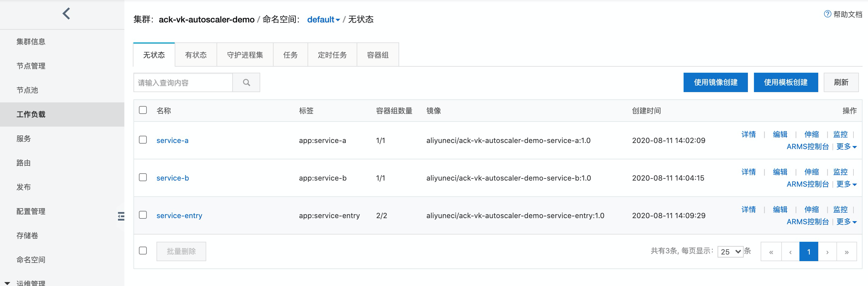868x286 pixels.
Task: Open 存储卷 in sidebar
Action: click(27, 235)
